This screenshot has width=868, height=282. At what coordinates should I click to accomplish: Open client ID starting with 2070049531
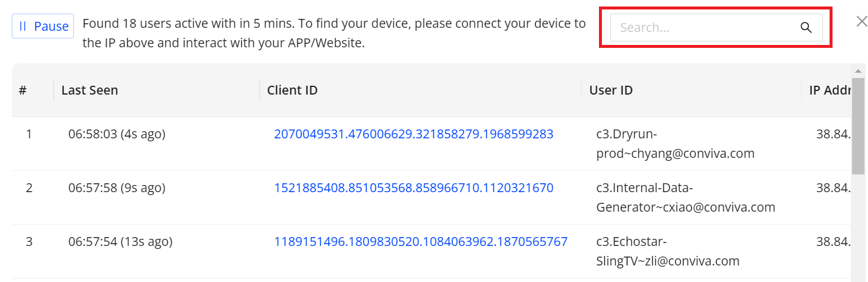(413, 134)
